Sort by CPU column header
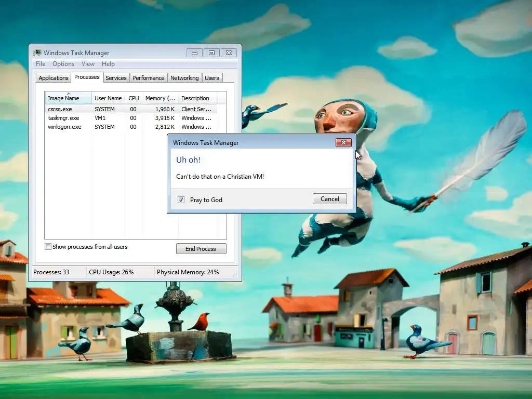Image resolution: width=532 pixels, height=399 pixels. [134, 98]
